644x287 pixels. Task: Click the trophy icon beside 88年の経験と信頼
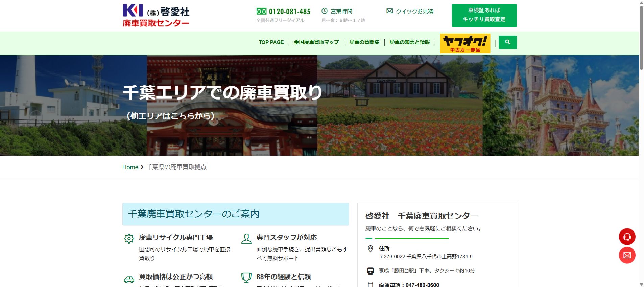246,278
